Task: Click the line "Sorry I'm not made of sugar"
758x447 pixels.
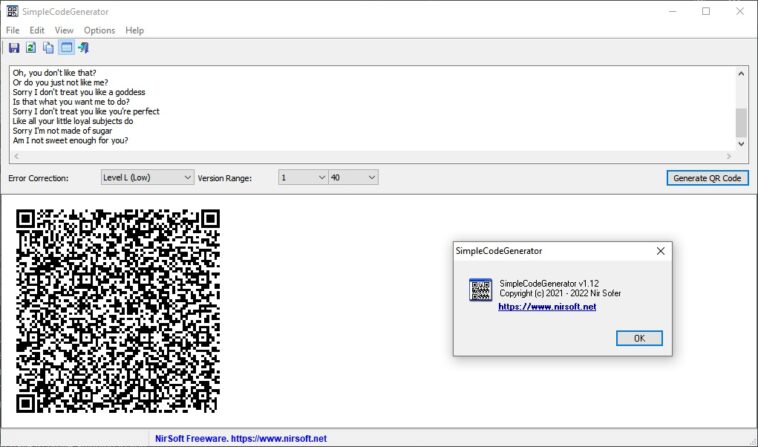Action: point(62,131)
